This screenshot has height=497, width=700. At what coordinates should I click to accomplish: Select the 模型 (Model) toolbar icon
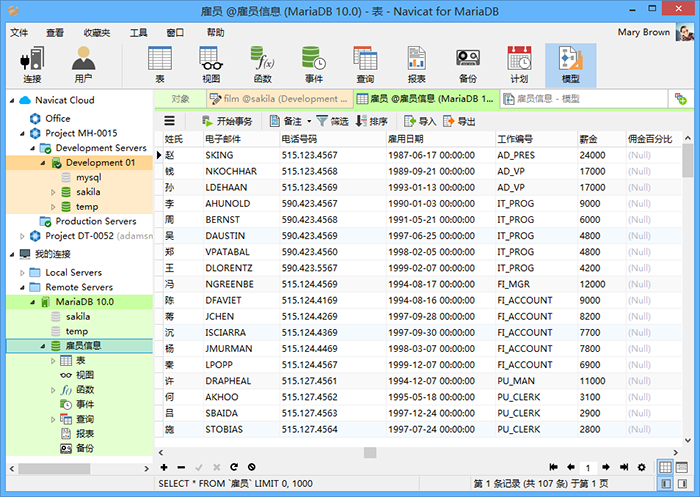(x=571, y=65)
